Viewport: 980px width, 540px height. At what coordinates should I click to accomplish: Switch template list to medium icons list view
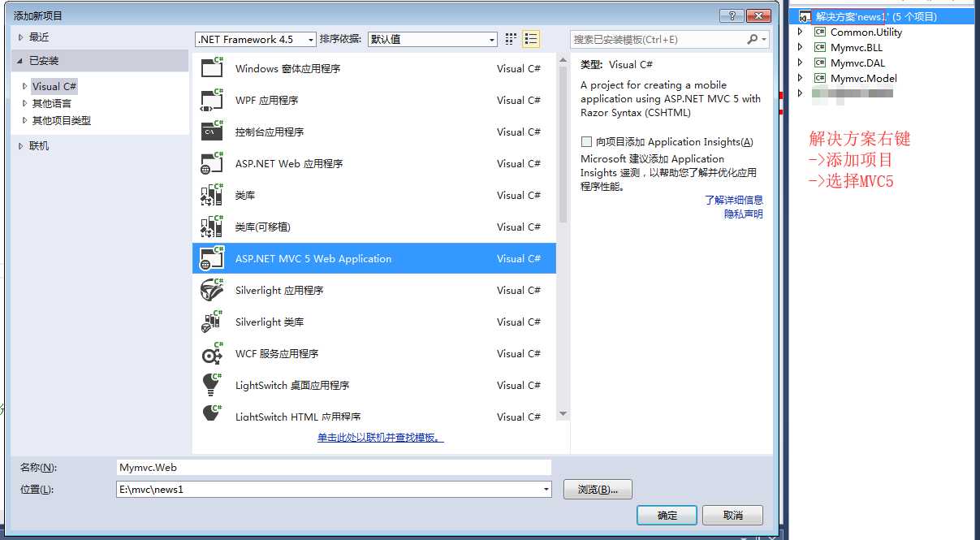point(531,39)
